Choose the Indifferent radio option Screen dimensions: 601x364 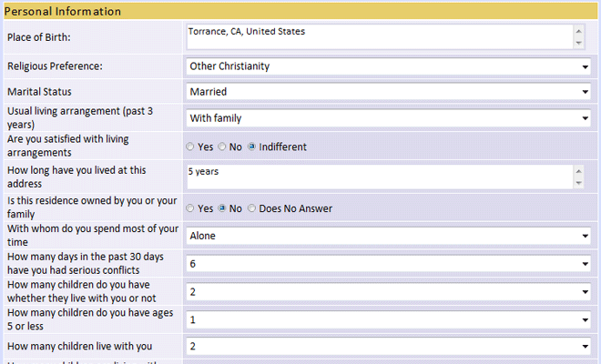pos(252,147)
